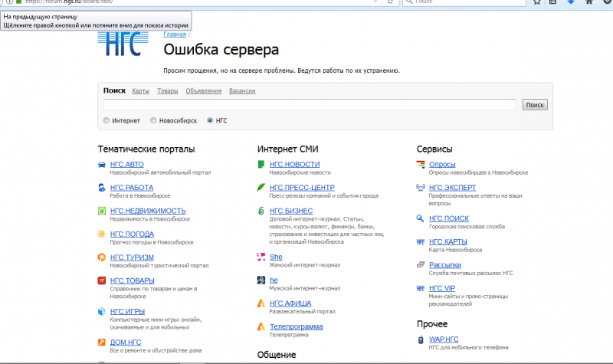Click the green building icon beside НГС.НЕДВИЖИМОСТЬ
613x364 pixels.
pyautogui.click(x=102, y=212)
